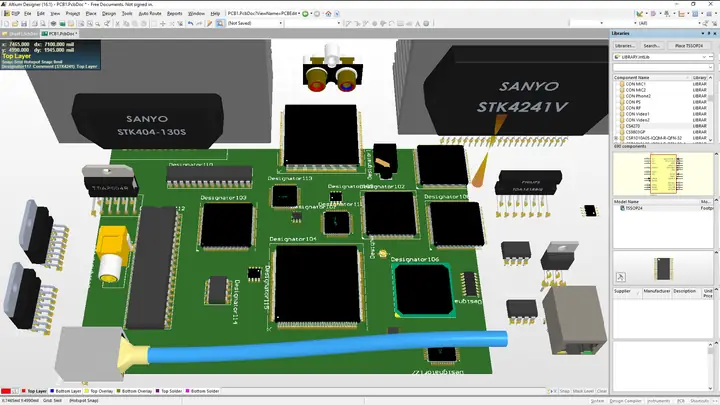720x405 pixels.
Task: Select CON MIC1 in component list
Action: pos(636,84)
